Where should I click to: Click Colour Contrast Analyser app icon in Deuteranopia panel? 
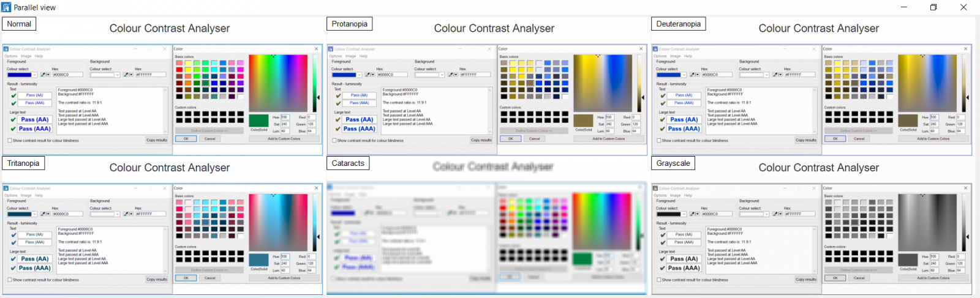[655, 49]
